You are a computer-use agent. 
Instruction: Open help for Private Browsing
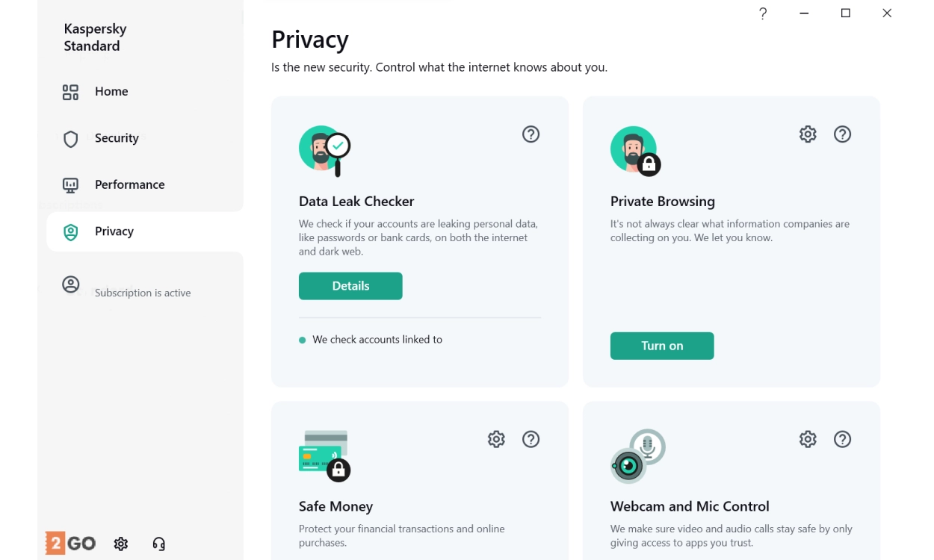tap(842, 134)
